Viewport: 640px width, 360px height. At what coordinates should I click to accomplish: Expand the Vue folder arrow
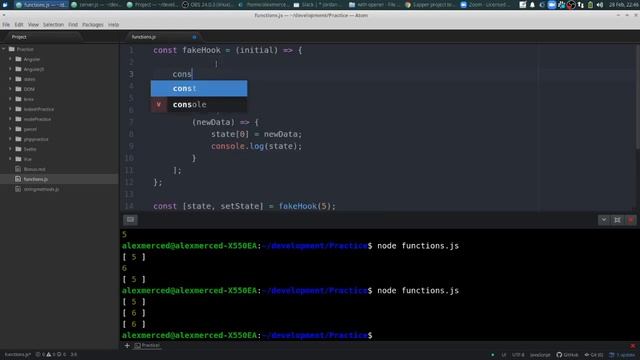11,159
